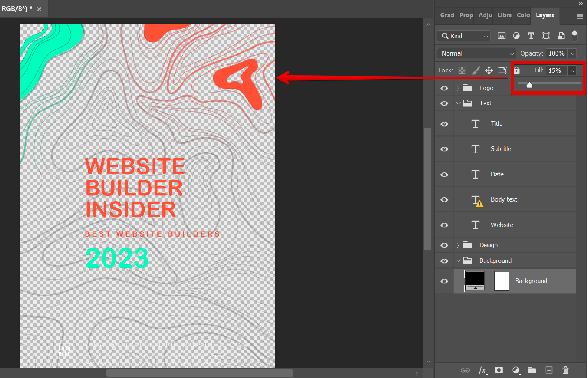Collapse the Text group
The height and width of the screenshot is (378, 588).
458,103
